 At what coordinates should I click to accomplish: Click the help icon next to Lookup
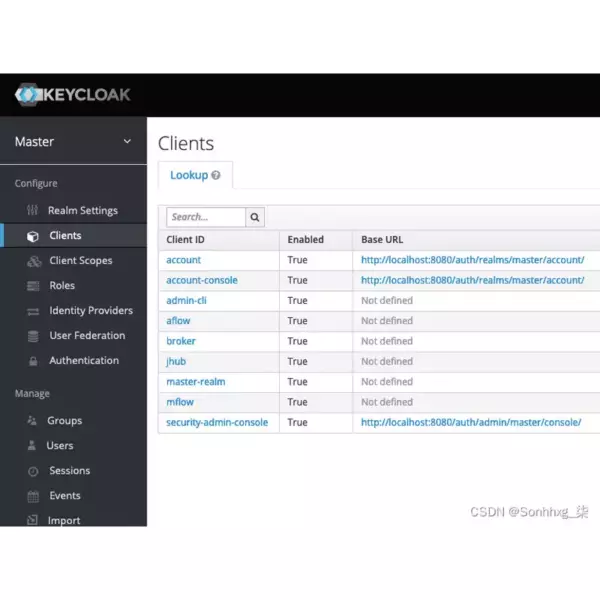[216, 175]
